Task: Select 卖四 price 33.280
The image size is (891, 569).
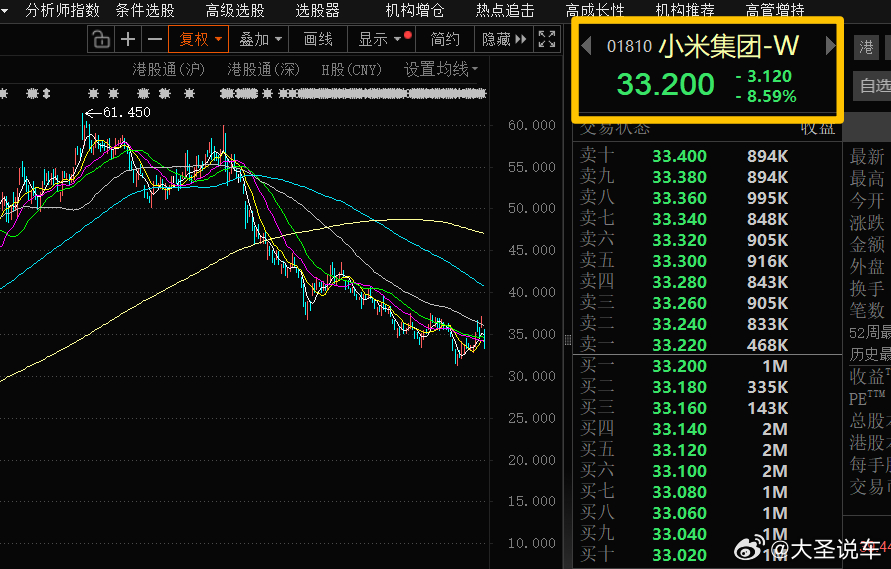Action: (680, 282)
